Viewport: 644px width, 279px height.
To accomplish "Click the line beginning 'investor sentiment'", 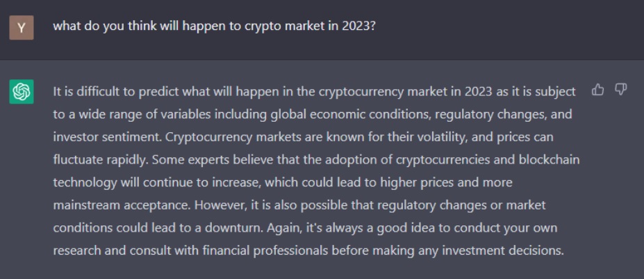I will click(303, 136).
